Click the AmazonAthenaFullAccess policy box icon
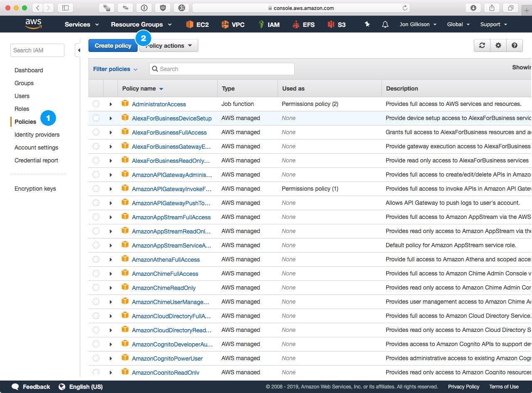The image size is (532, 393). (125, 259)
